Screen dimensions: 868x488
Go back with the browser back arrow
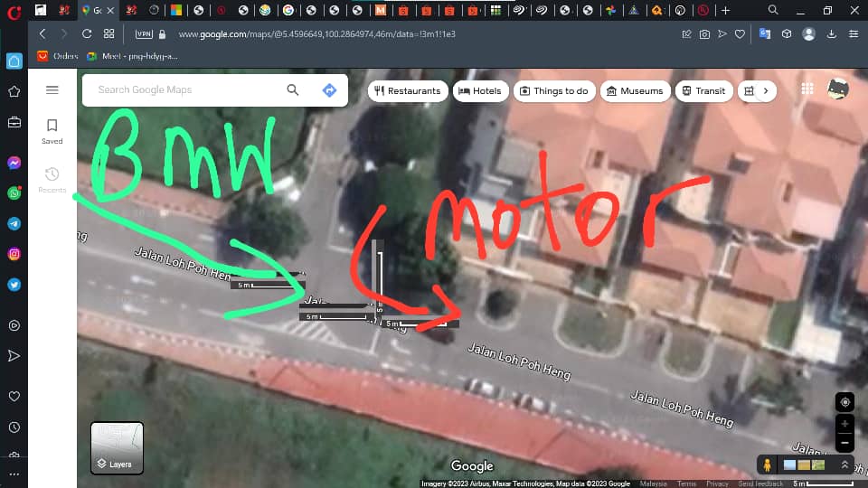[42, 33]
